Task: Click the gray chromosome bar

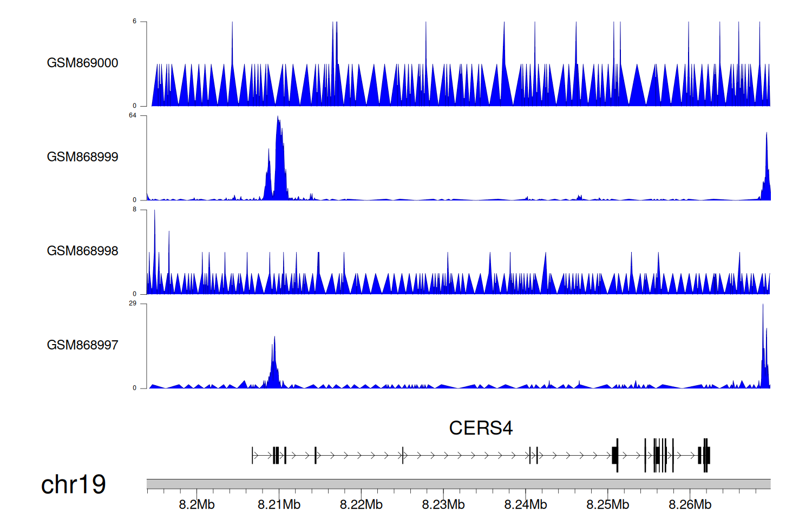Action: (458, 484)
